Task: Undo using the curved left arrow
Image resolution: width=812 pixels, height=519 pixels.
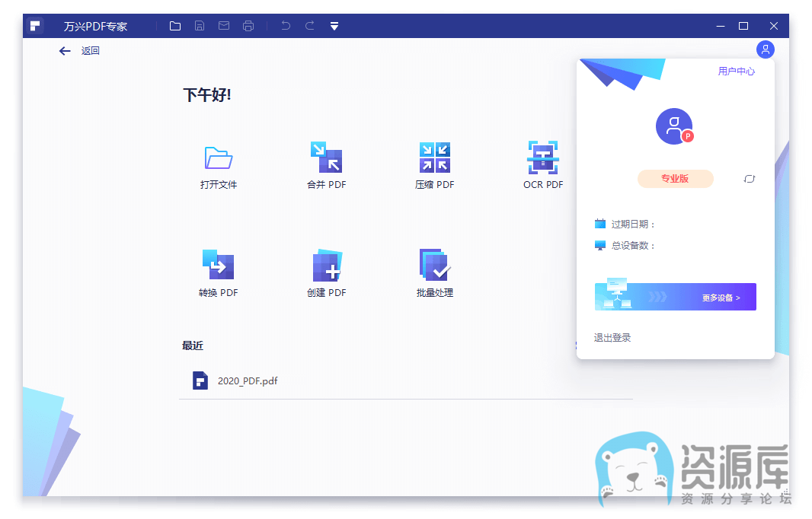Action: coord(286,25)
